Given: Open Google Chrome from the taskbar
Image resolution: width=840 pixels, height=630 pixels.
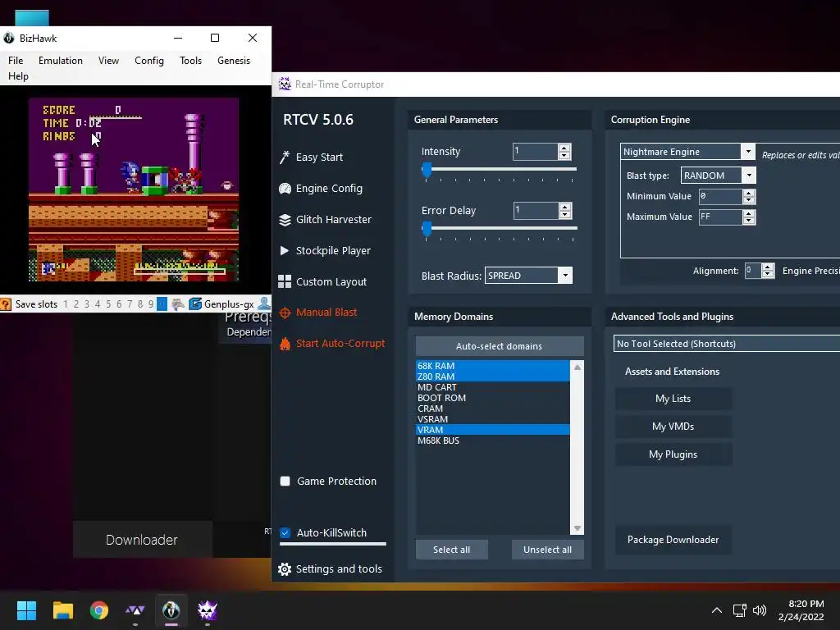Looking at the screenshot, I should [x=98, y=610].
